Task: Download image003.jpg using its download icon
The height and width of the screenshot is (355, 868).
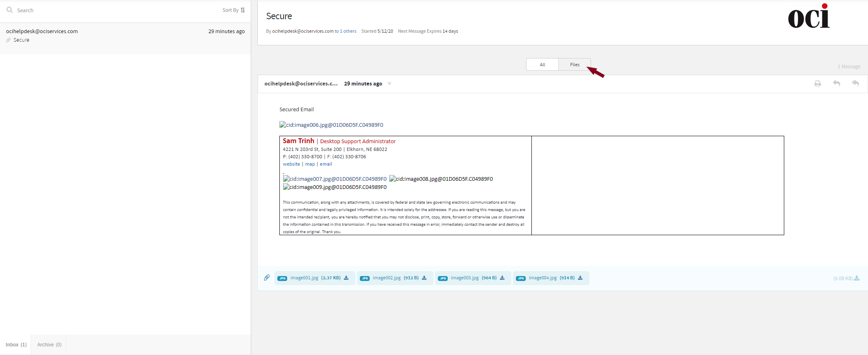Action: tap(502, 278)
